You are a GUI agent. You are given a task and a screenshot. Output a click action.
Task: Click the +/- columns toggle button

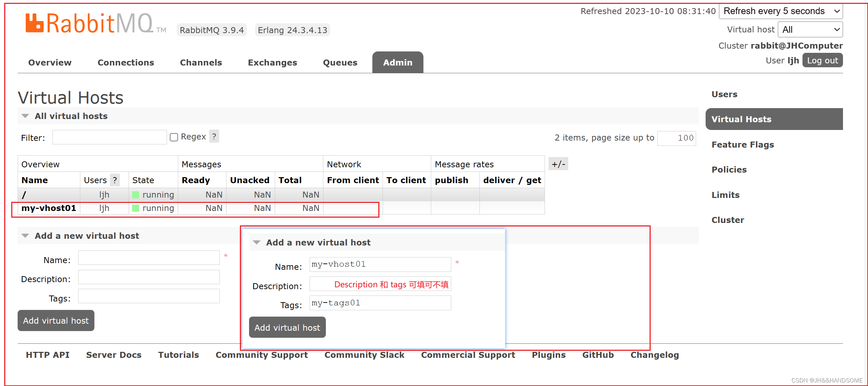click(559, 164)
